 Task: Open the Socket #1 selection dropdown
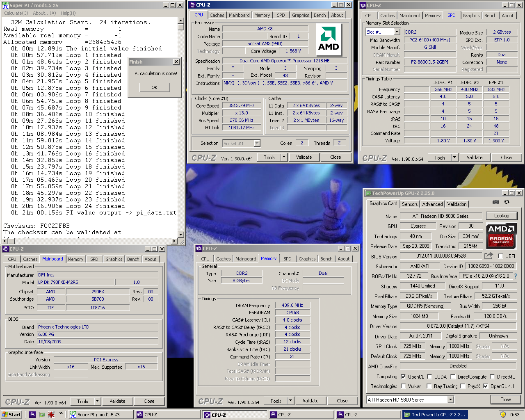tap(257, 143)
